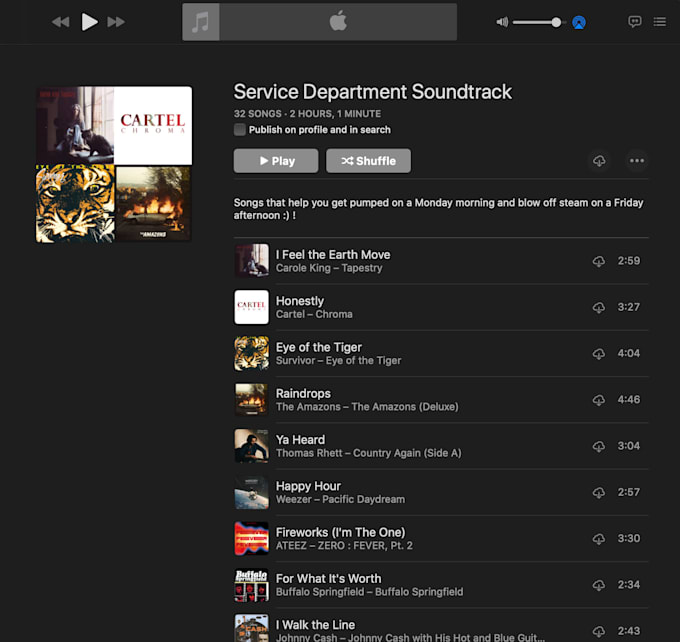Download For What It's Worth

click(x=599, y=585)
